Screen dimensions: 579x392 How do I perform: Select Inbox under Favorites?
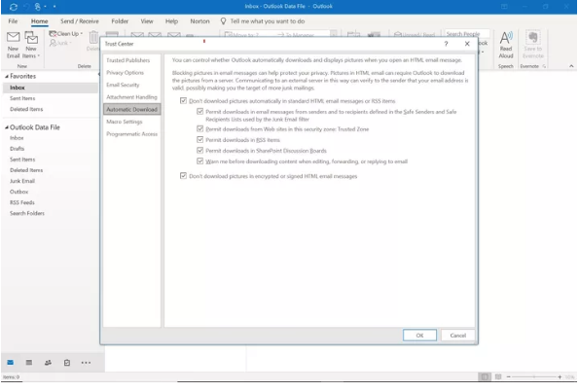pyautogui.click(x=51, y=88)
